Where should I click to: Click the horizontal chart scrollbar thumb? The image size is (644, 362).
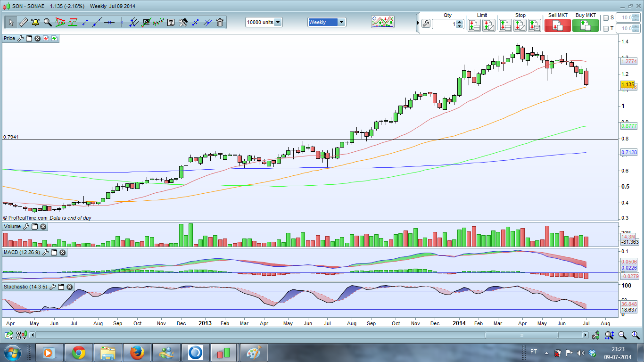521,335
